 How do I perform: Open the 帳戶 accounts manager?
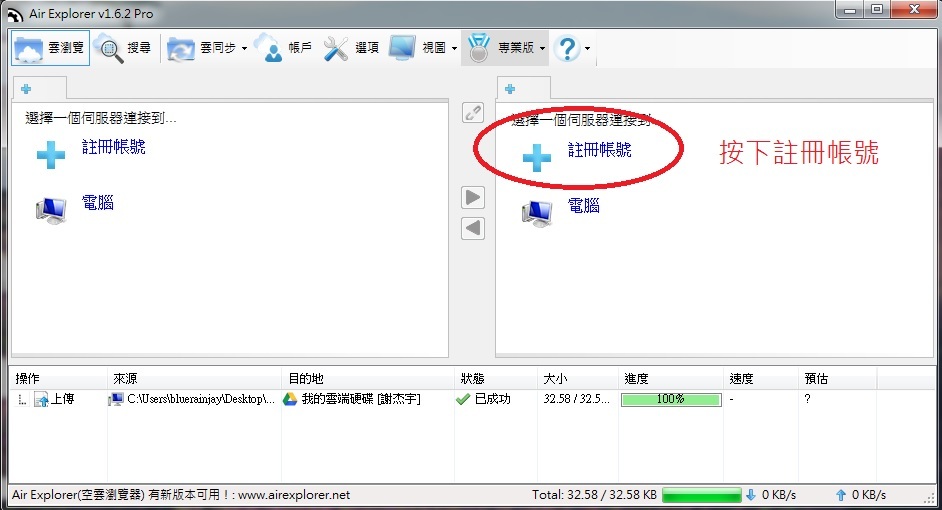click(284, 48)
